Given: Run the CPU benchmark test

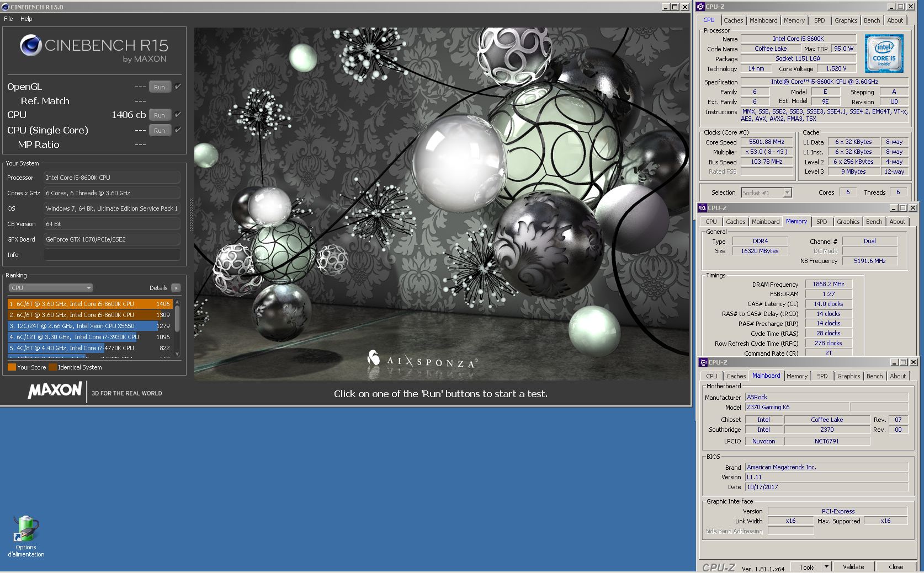Looking at the screenshot, I should click(x=160, y=115).
